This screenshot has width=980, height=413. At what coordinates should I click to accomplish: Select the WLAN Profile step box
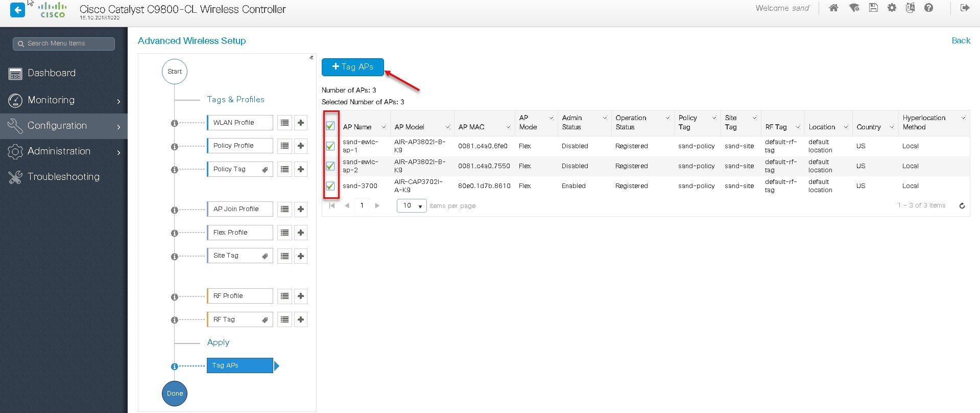tap(240, 123)
